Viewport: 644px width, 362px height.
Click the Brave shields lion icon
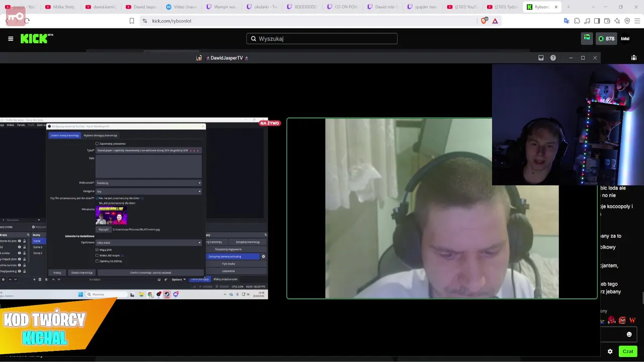[x=485, y=21]
